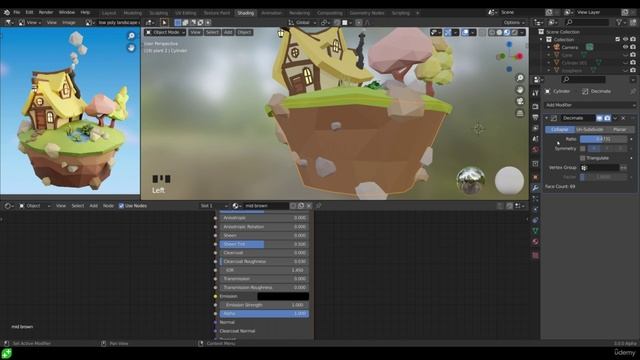Image resolution: width=640 pixels, height=360 pixels.
Task: Remove Decimate modifier with X button
Action: click(x=623, y=118)
